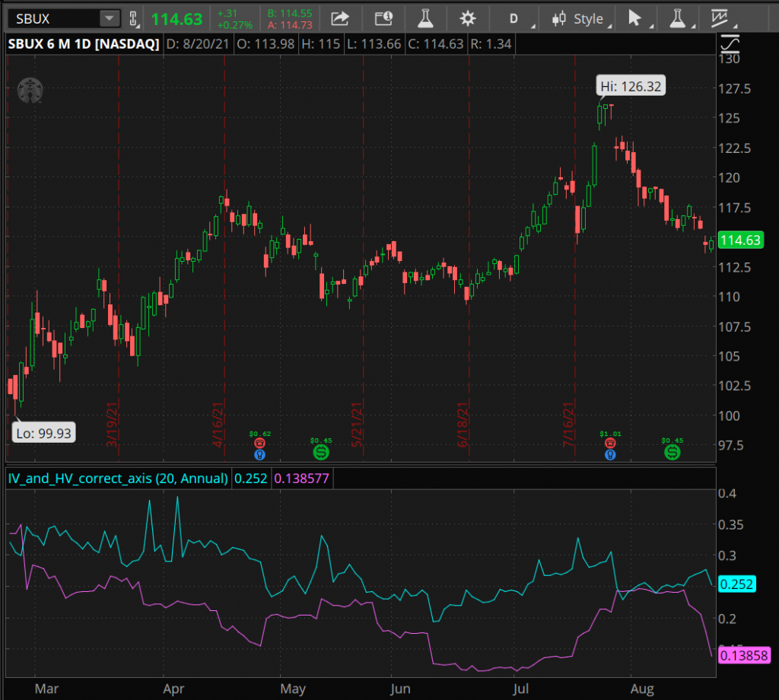
Task: Click the +0.27% percent change value
Action: click(x=234, y=25)
